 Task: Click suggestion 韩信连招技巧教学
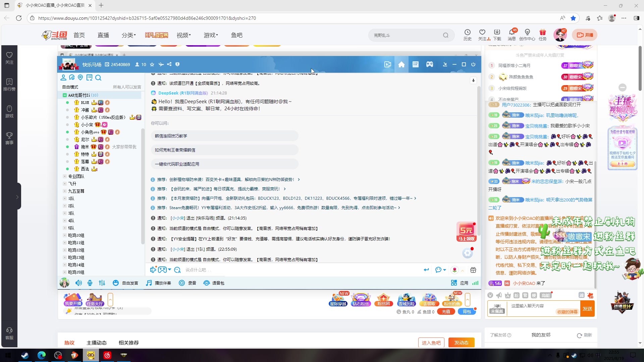pyautogui.click(x=224, y=136)
